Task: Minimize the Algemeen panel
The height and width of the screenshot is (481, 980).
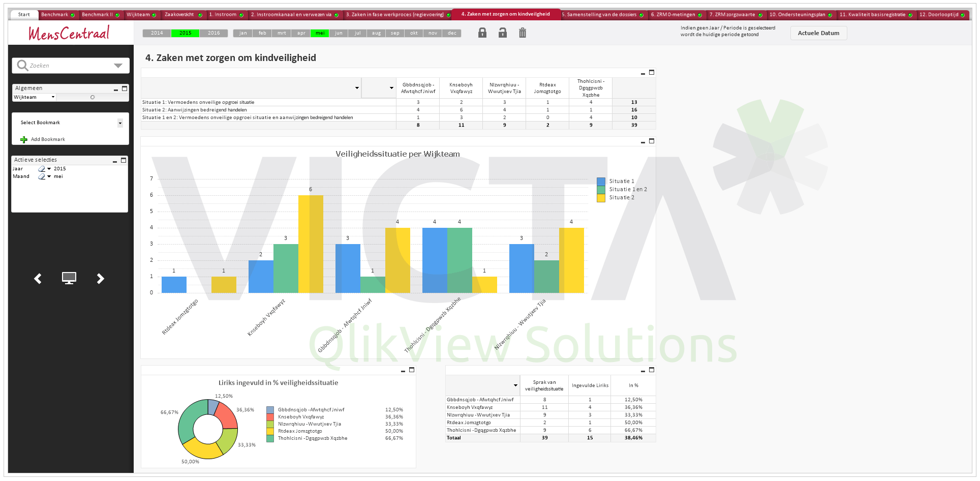Action: (x=116, y=89)
